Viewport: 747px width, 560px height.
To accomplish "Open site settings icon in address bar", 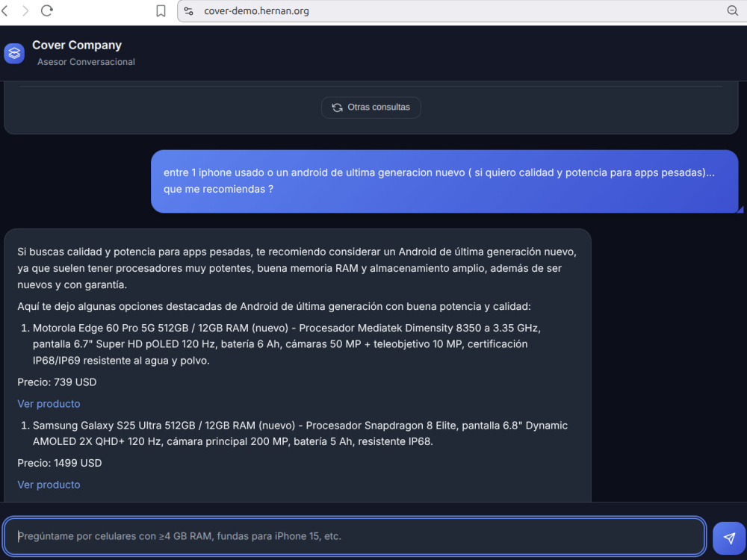I will click(189, 11).
